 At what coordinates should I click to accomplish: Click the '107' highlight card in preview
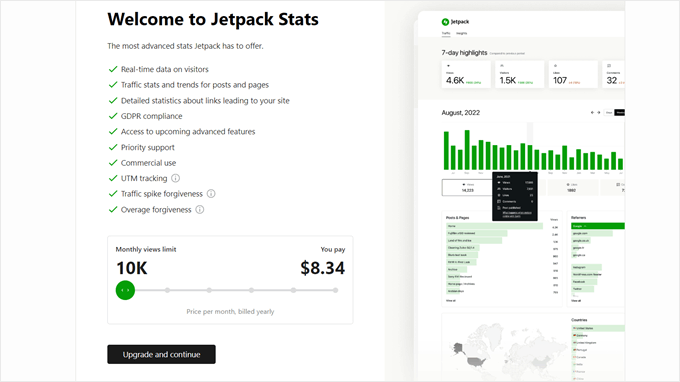coord(573,75)
